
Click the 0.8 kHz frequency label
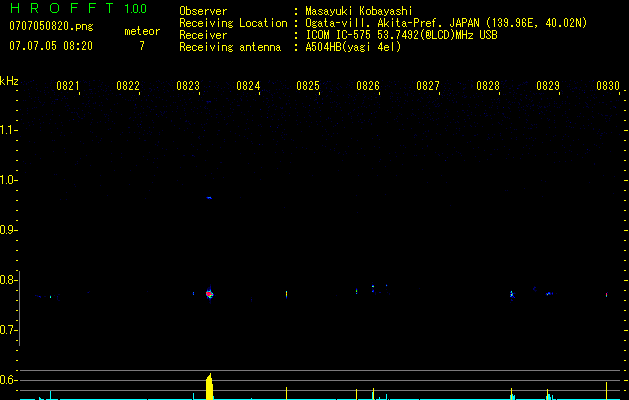pos(7,280)
